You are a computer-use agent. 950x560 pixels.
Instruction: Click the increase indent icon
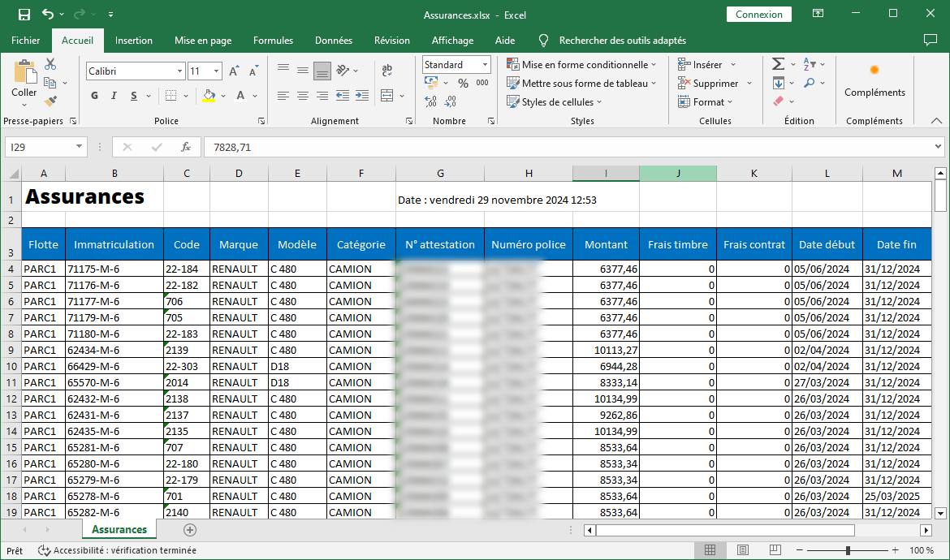point(362,96)
